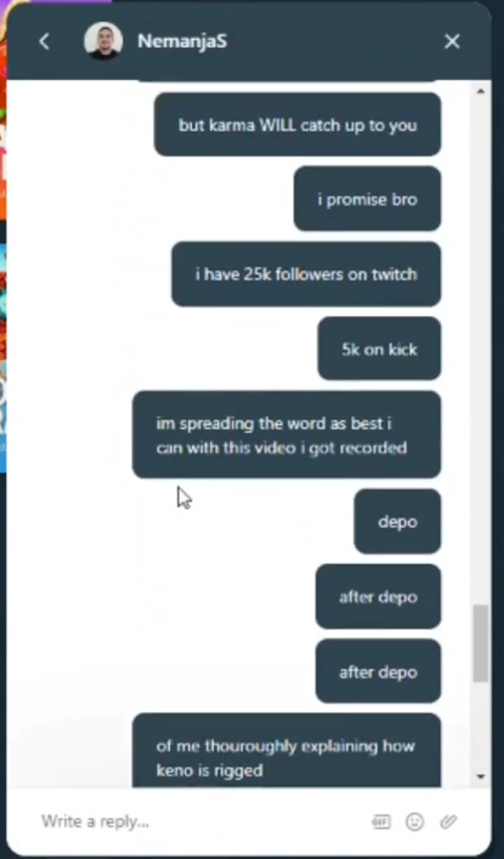
Task: Attach a file with the paperclip icon
Action: (448, 821)
